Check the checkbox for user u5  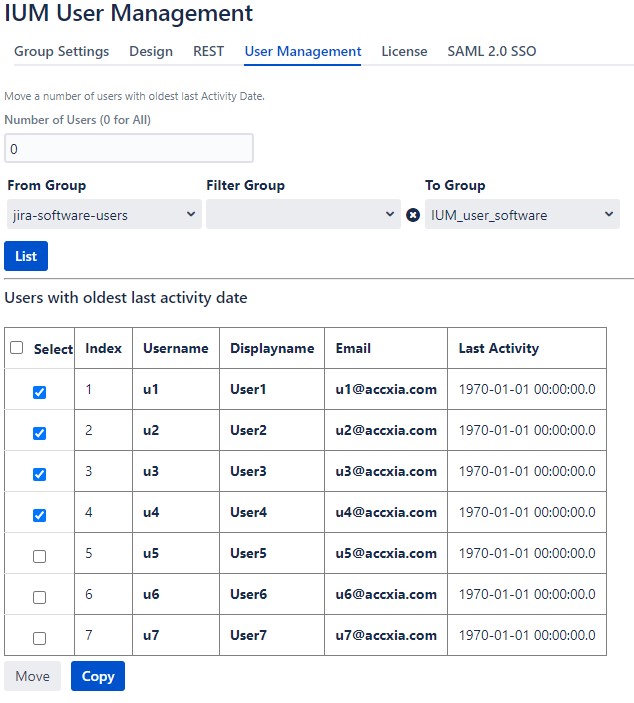click(39, 556)
